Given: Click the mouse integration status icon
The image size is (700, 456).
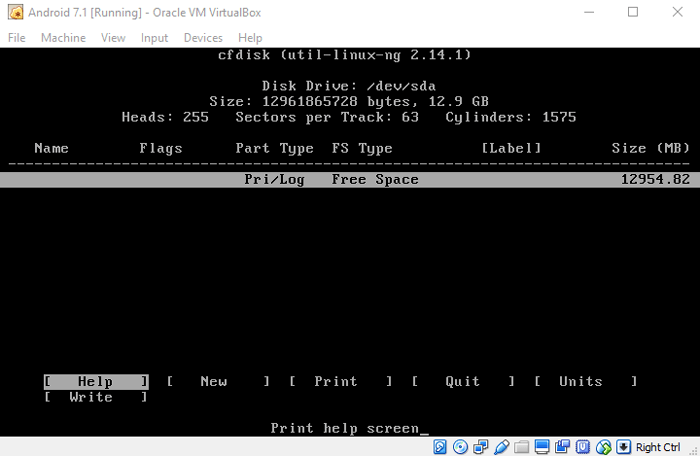Looking at the screenshot, I should click(x=604, y=447).
